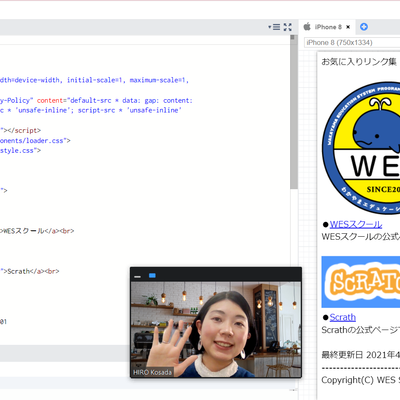Image resolution: width=400 pixels, height=400 pixels.
Task: Click the code editor vertical scrollbar thumb
Action: click(x=294, y=113)
